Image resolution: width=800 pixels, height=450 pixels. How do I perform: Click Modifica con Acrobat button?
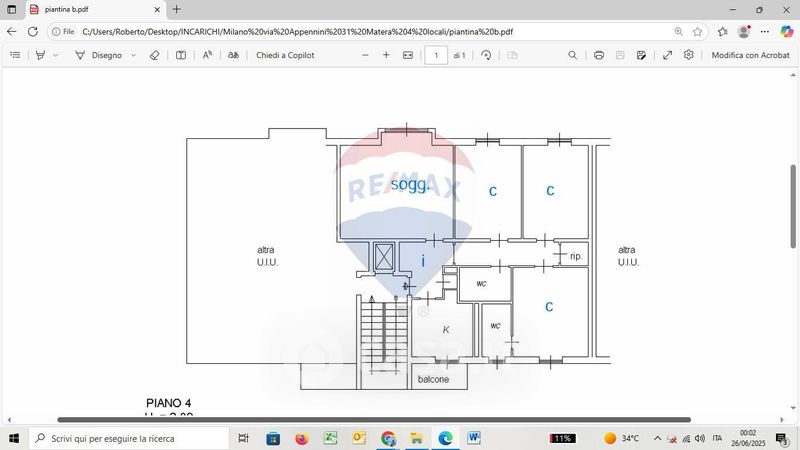[x=750, y=55]
